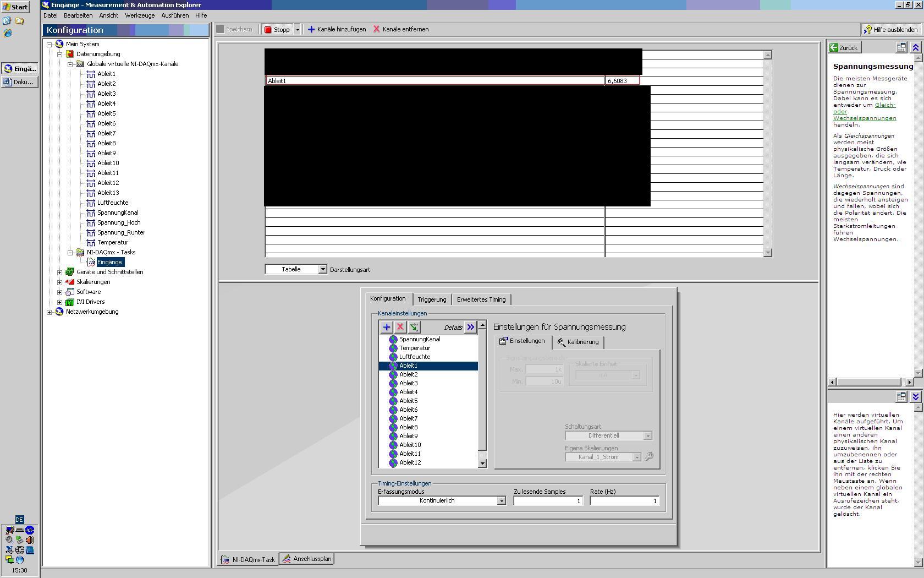Click the Zu lesende Samples input field
Screen dimensions: 924x578
pos(548,500)
